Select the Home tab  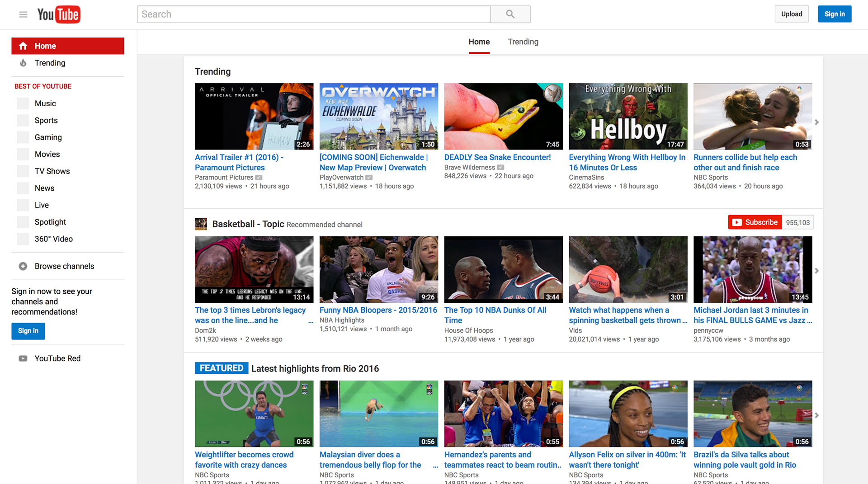[x=479, y=42]
